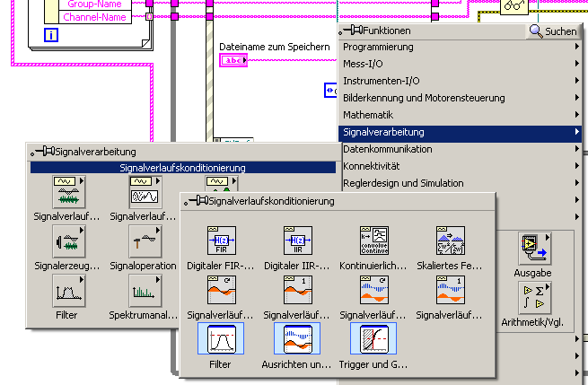Expand the arrow beside Mess-I/O
Screen dimensions: 588x385
576,64
